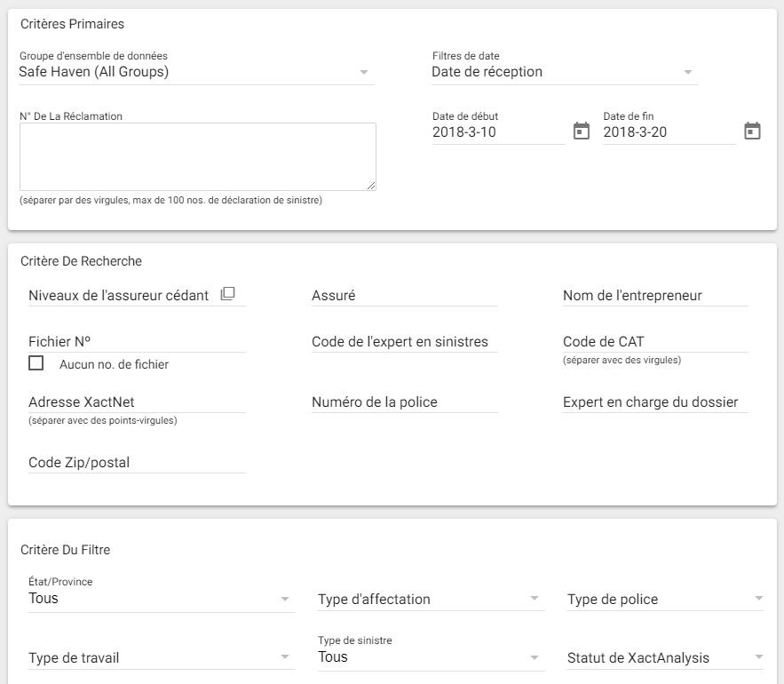Expand the État/Province dropdown
This screenshot has width=784, height=684.
285,600
